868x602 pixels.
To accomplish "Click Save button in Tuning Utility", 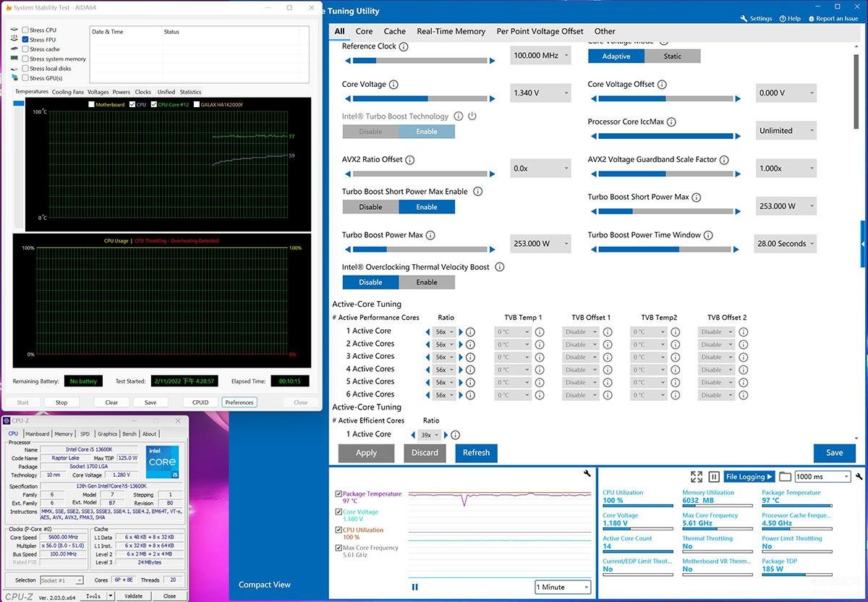I will pyautogui.click(x=835, y=453).
